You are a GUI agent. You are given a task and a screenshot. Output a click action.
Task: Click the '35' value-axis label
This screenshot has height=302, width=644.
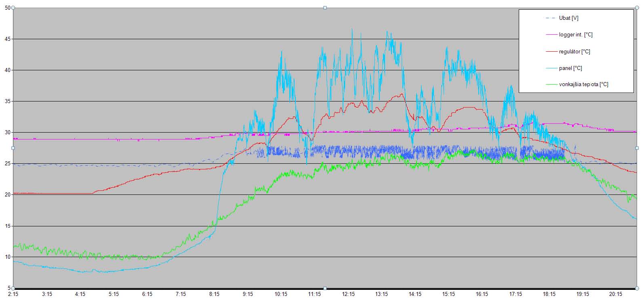point(7,101)
